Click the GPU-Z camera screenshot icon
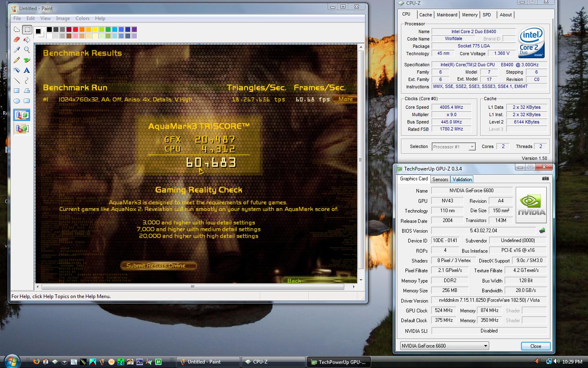 pyautogui.click(x=545, y=179)
